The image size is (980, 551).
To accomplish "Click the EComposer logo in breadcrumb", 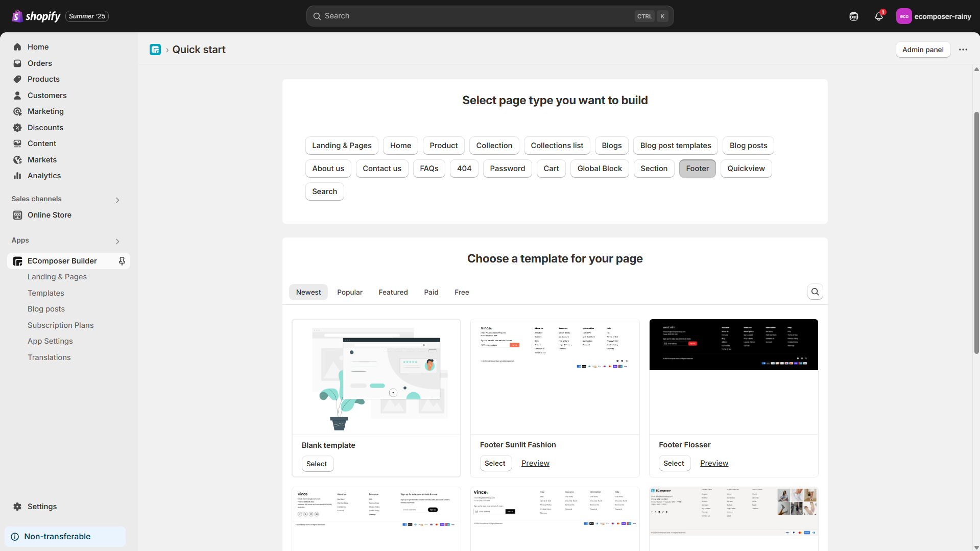I will 155,50.
